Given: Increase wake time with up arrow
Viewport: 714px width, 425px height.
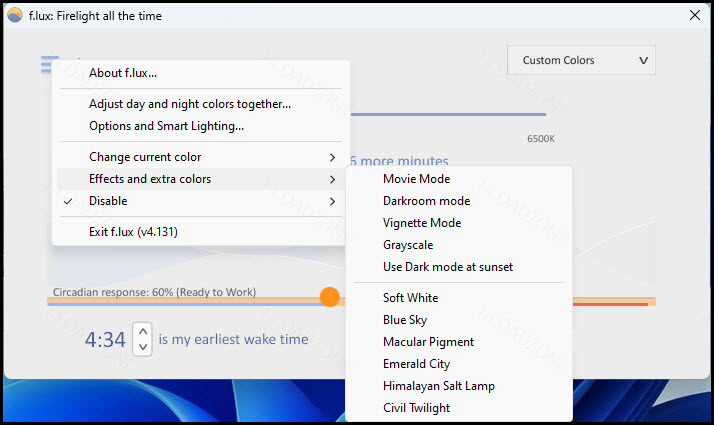Looking at the screenshot, I should pos(143,331).
